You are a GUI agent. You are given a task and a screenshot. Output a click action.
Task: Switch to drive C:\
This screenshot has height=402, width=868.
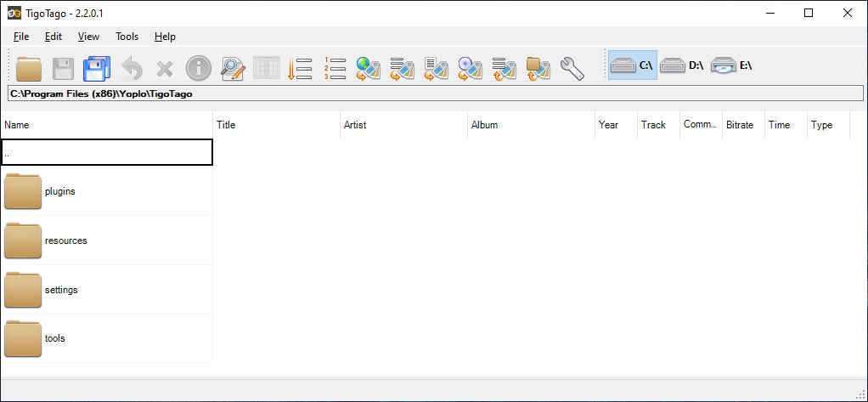(x=633, y=65)
